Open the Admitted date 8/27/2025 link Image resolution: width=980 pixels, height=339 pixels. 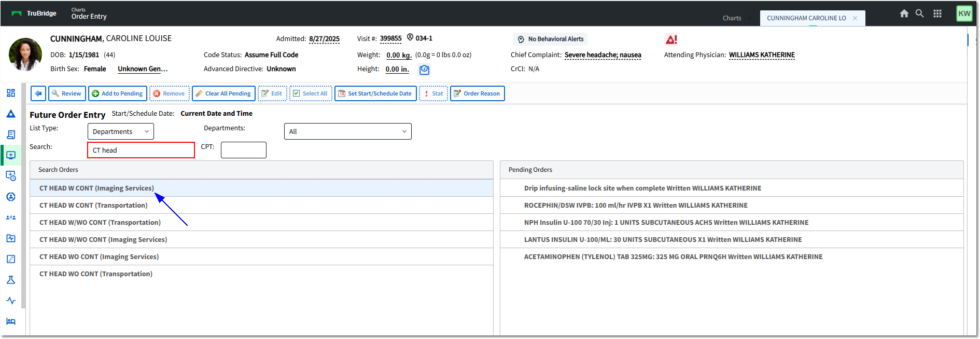point(324,39)
